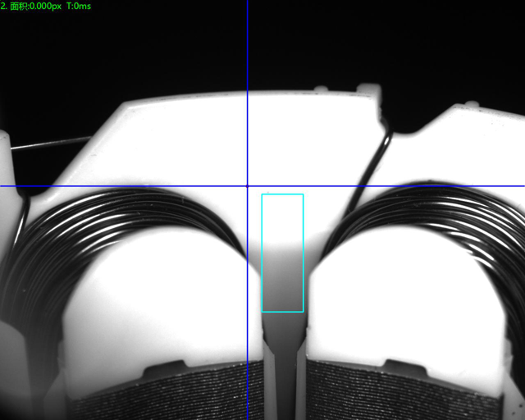Select the cyan ROI rectangle's top-left corner

click(262, 194)
